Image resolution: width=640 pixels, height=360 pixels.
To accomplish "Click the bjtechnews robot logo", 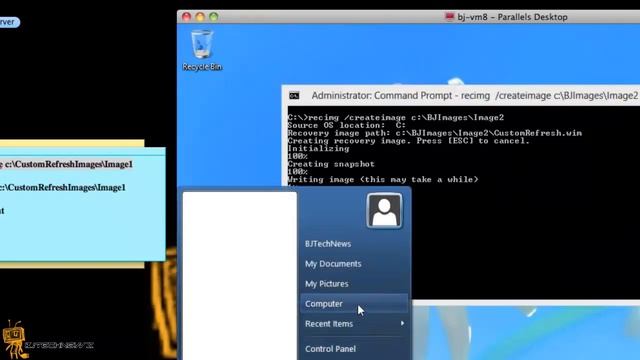I will (15, 340).
